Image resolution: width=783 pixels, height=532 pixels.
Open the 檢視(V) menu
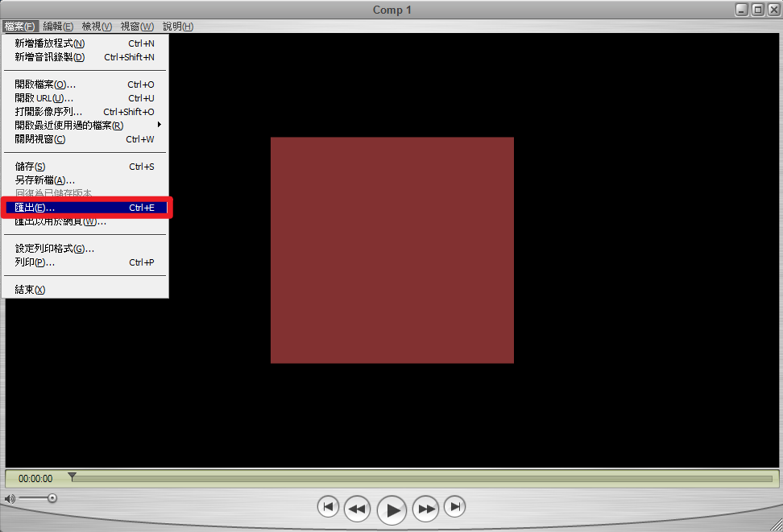(x=97, y=27)
